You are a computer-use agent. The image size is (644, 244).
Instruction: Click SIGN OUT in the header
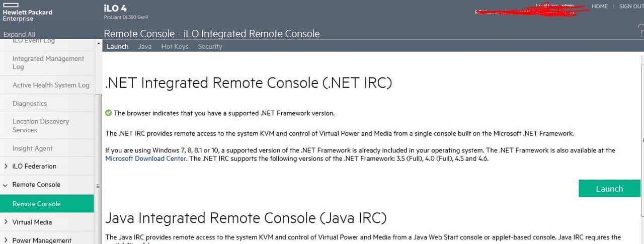[631, 6]
